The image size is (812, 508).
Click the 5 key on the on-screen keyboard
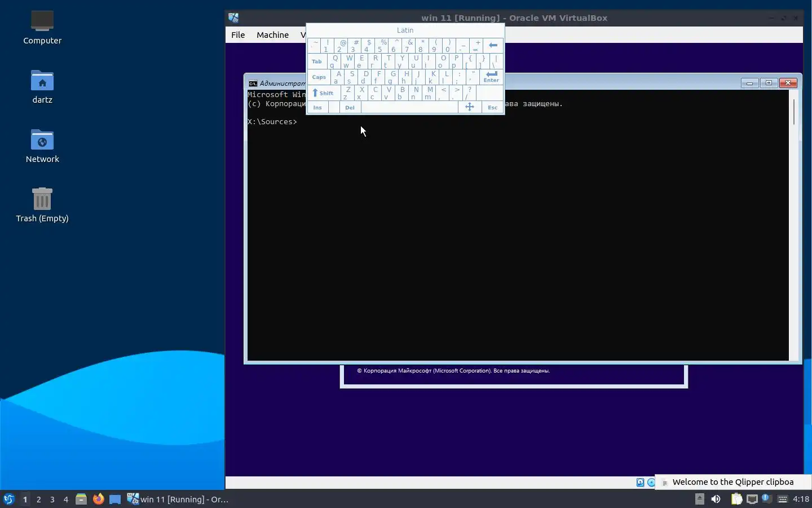[381, 45]
